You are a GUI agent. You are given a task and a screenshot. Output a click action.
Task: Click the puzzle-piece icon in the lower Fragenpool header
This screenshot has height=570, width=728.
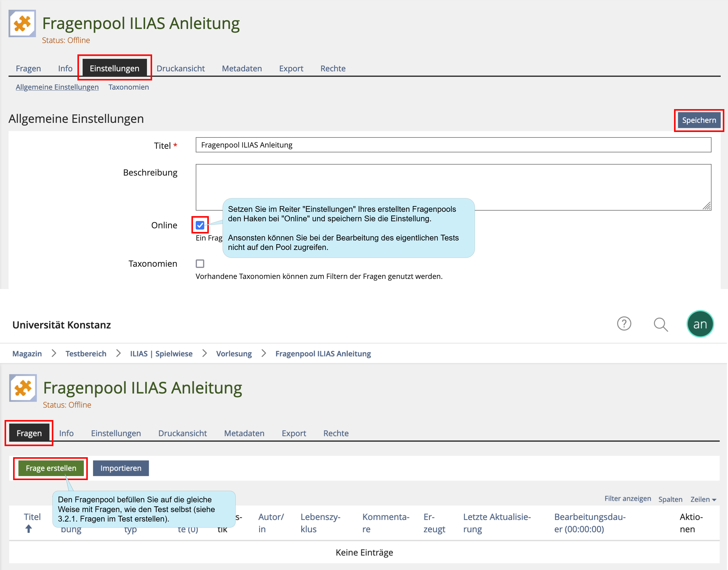click(x=23, y=388)
